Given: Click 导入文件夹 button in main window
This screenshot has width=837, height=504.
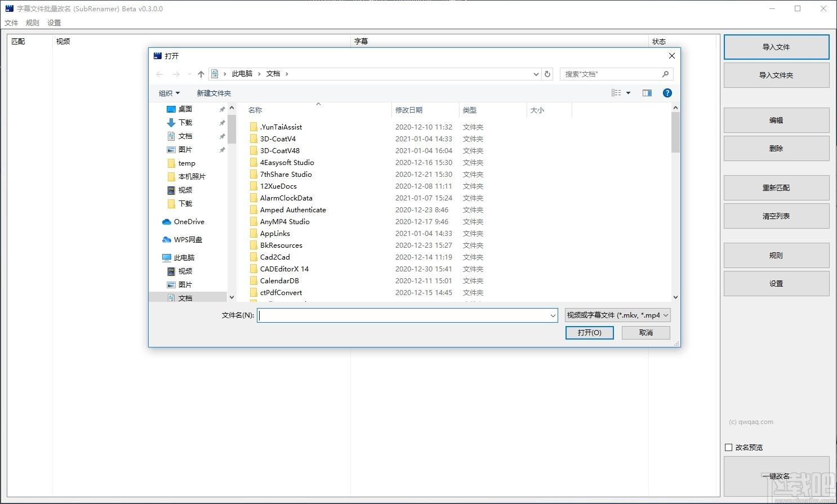Looking at the screenshot, I should (776, 75).
